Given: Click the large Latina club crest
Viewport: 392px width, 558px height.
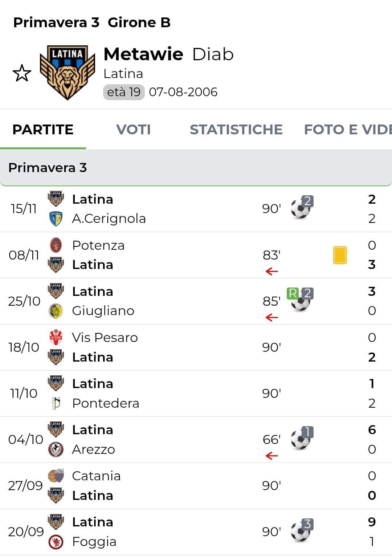Looking at the screenshot, I should [x=67, y=72].
